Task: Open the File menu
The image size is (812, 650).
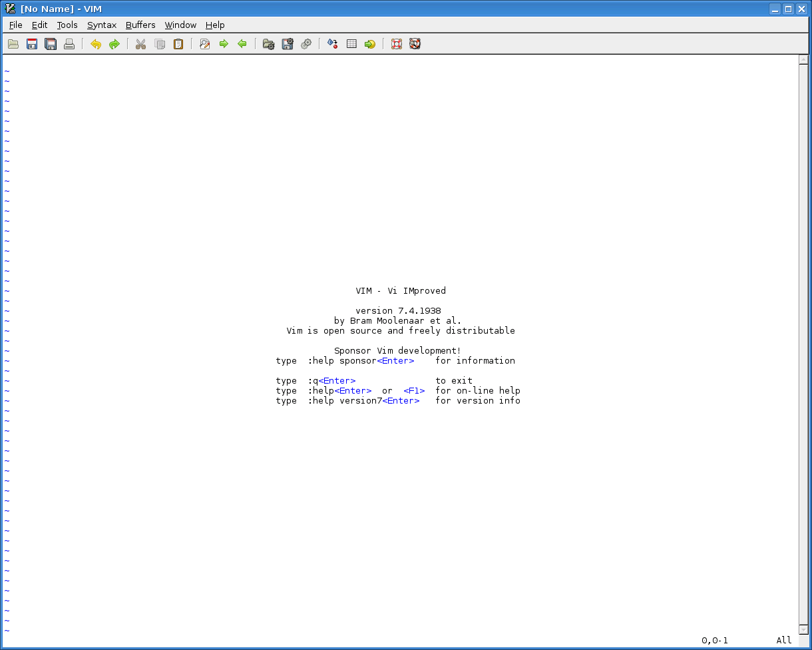Action: [x=16, y=25]
